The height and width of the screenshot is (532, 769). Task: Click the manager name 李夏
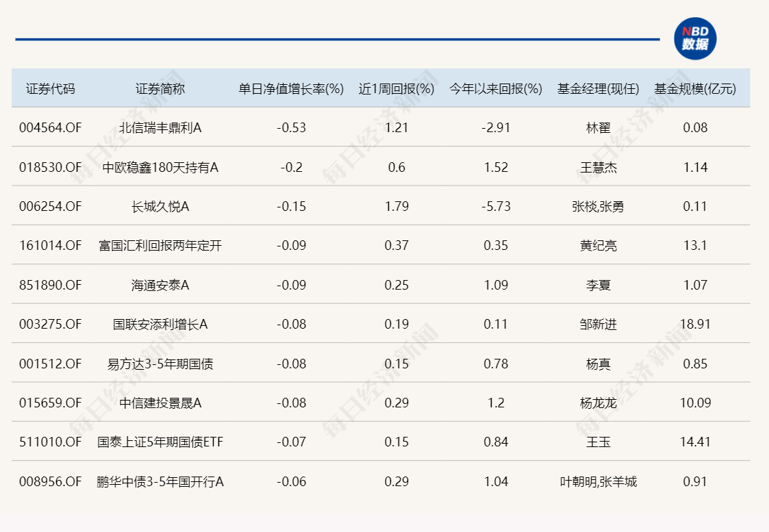(x=598, y=285)
